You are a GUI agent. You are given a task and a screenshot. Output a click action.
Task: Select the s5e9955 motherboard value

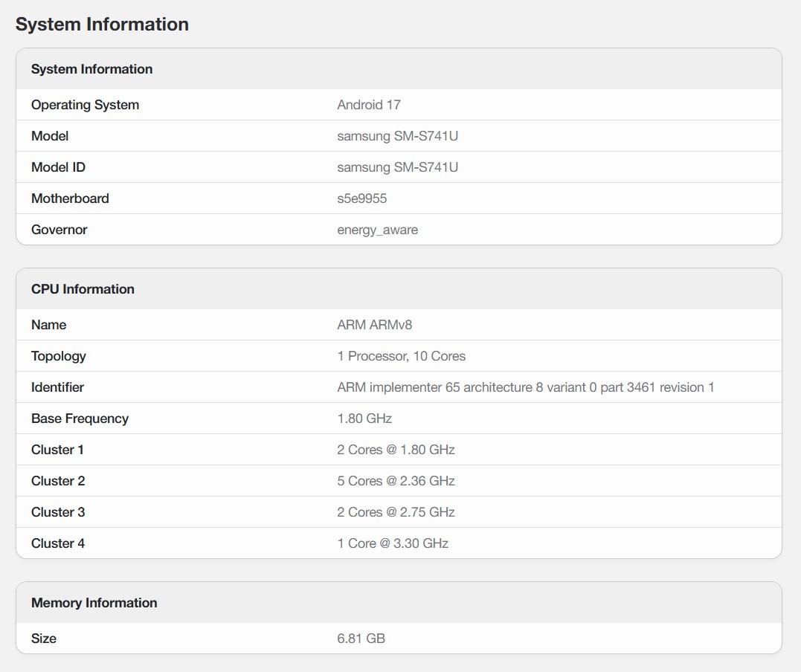[x=361, y=198]
